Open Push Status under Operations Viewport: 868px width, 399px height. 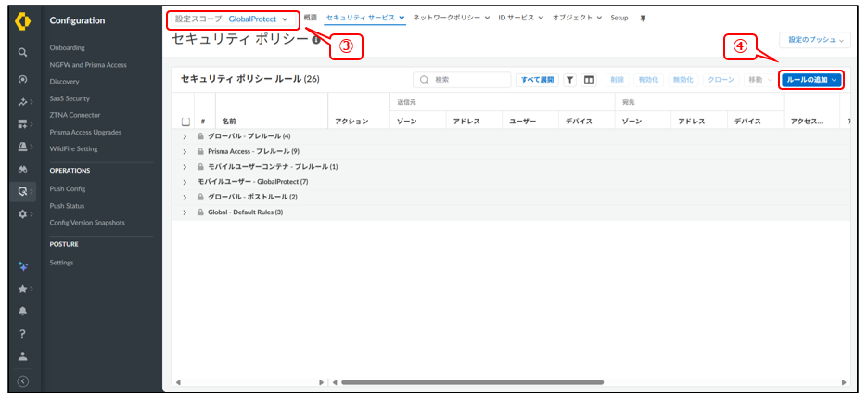pos(67,206)
